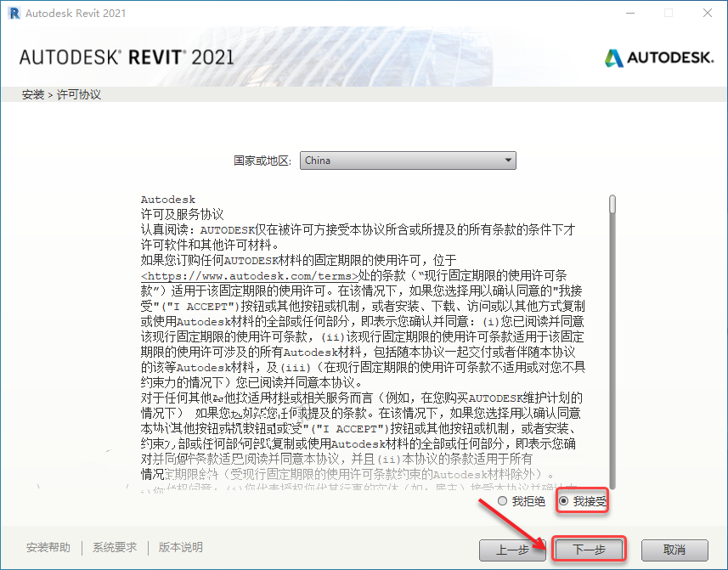This screenshot has width=728, height=570.
Task: Click the 下一步 button
Action: [x=590, y=550]
